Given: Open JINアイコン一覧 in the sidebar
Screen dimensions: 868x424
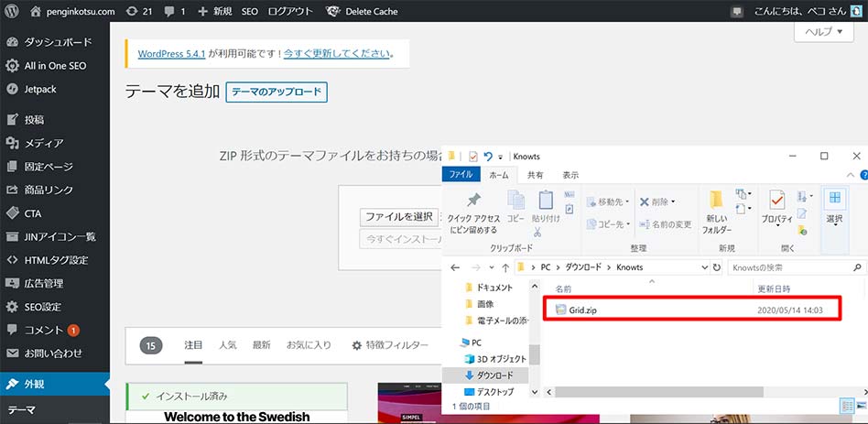Looking at the screenshot, I should [x=55, y=236].
